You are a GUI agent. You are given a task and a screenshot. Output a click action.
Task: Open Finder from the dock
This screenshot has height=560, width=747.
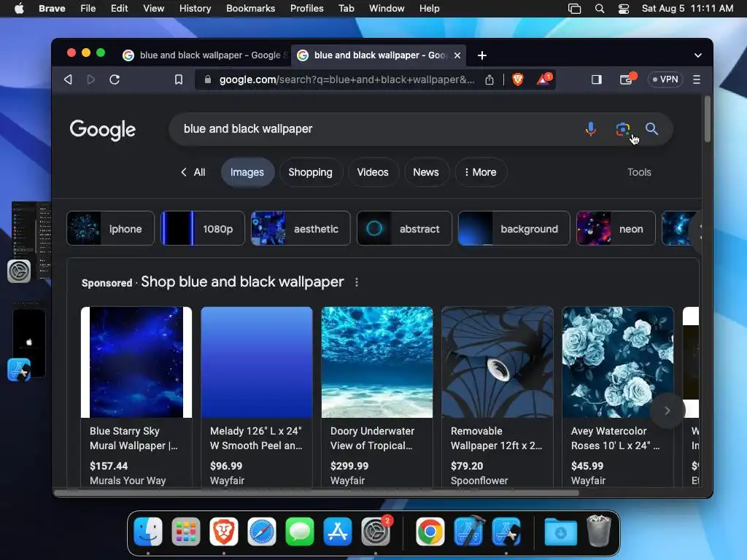(x=148, y=532)
